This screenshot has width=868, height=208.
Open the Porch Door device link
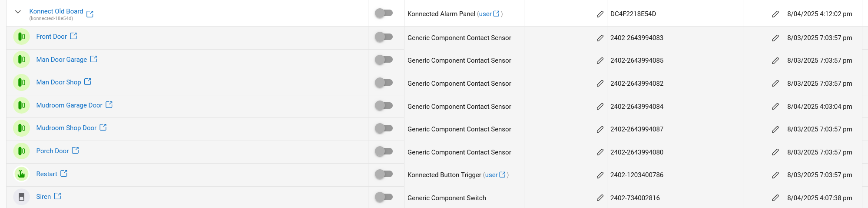(x=53, y=151)
